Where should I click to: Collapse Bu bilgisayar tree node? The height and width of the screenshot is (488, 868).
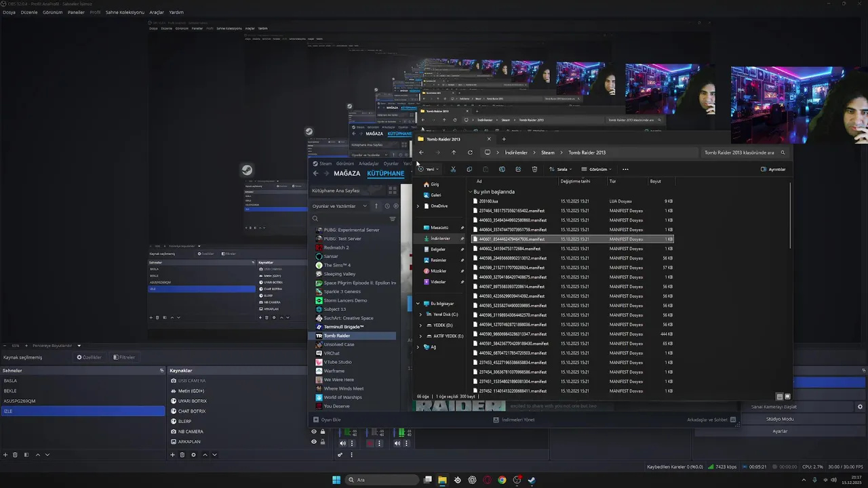pyautogui.click(x=418, y=304)
